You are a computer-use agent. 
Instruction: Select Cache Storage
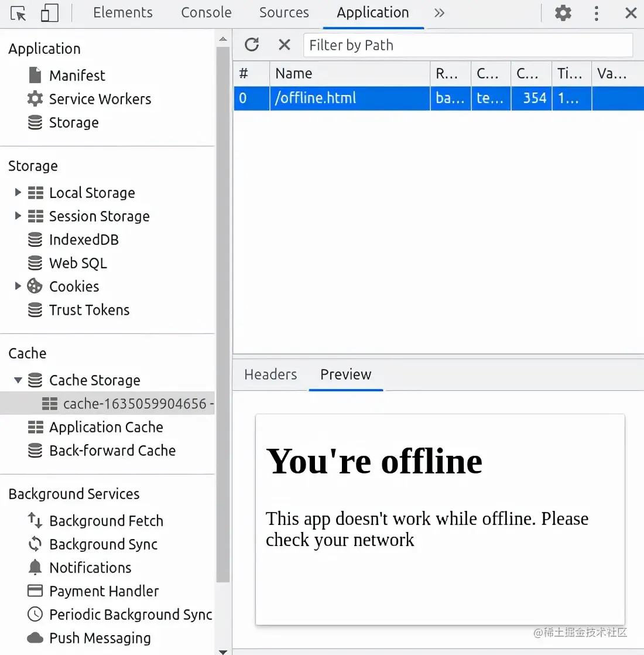click(95, 380)
